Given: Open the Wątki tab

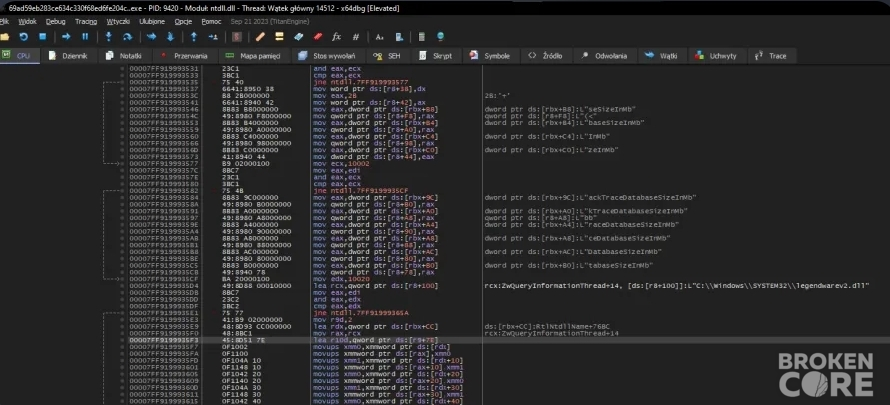Looking at the screenshot, I should point(663,56).
